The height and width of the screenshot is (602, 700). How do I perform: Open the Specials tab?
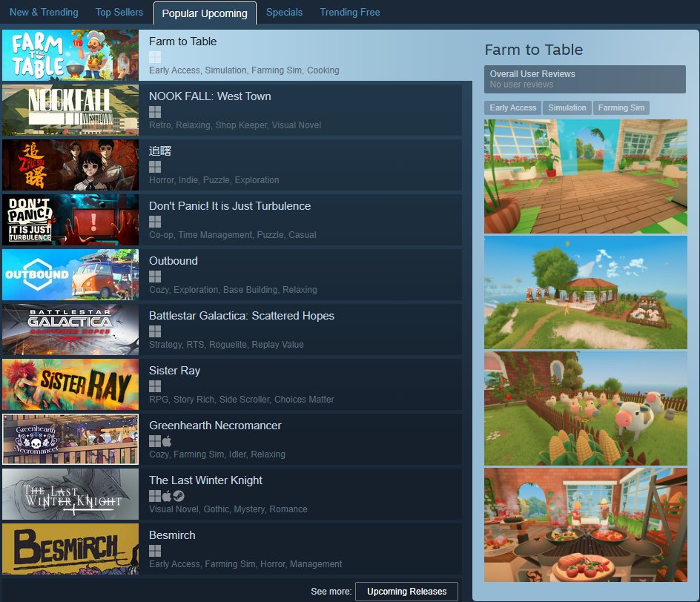285,12
